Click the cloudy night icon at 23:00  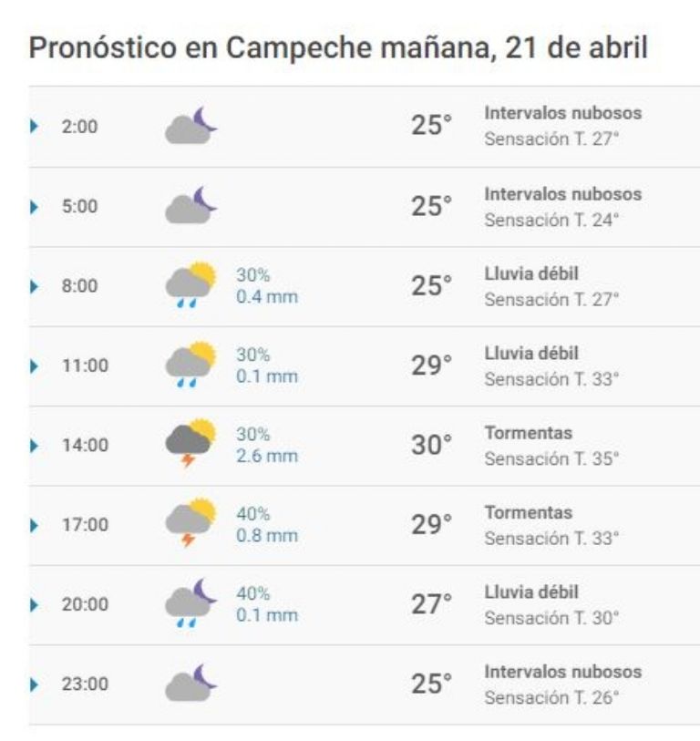click(191, 684)
